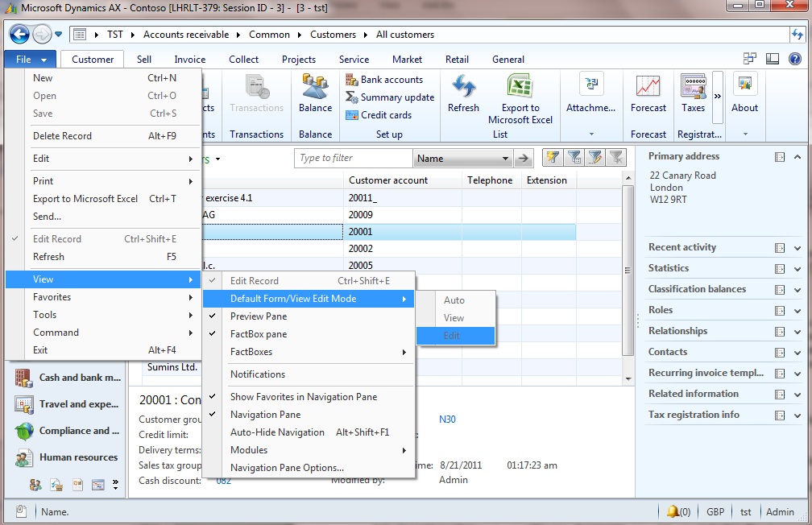
Task: Toggle Edit Record in the View submenu
Action: 309,281
